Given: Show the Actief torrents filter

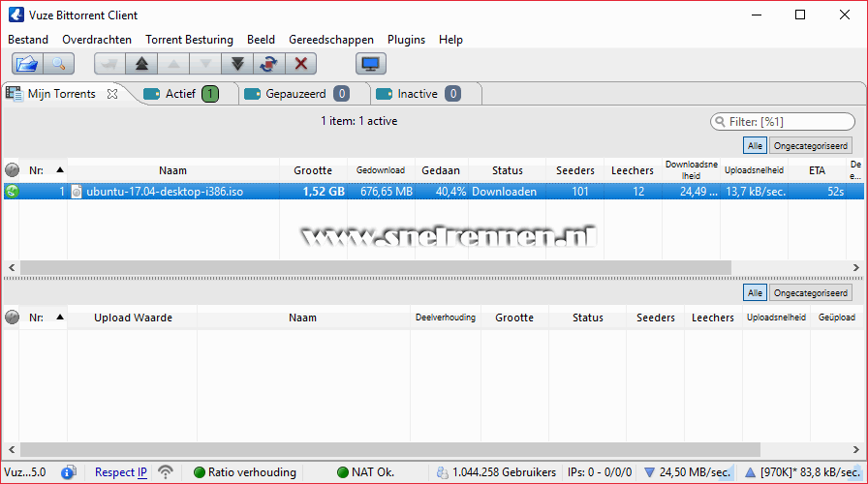Looking at the screenshot, I should click(x=181, y=94).
